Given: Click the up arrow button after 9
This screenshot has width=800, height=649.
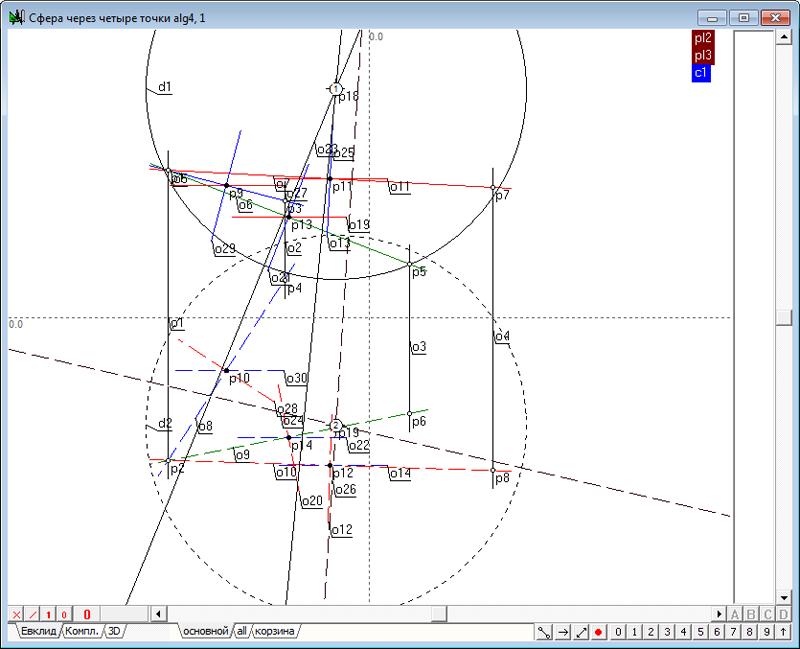Looking at the screenshot, I should point(783,632).
